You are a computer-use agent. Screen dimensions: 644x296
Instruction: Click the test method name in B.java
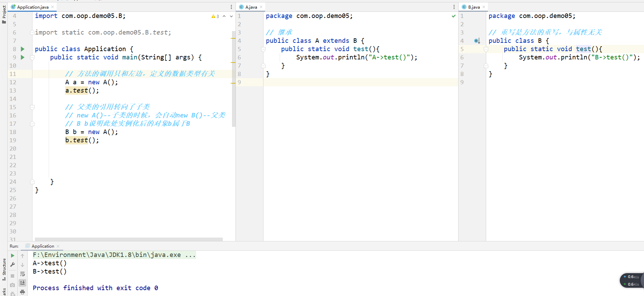pos(584,49)
